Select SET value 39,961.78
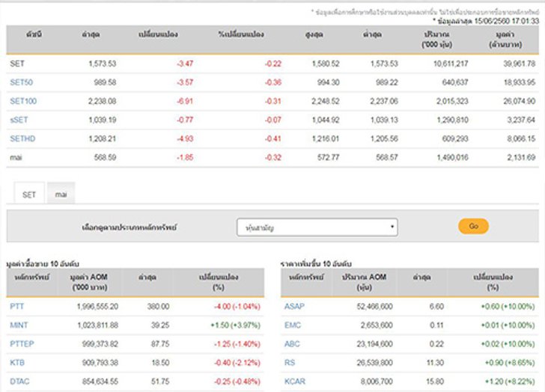 (520, 64)
